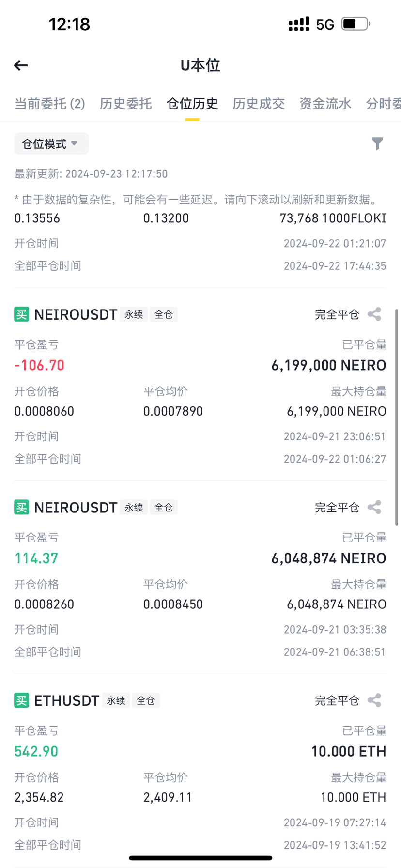Screen dimensions: 401x868
Task: Open the filter funnel icon
Action: click(377, 143)
